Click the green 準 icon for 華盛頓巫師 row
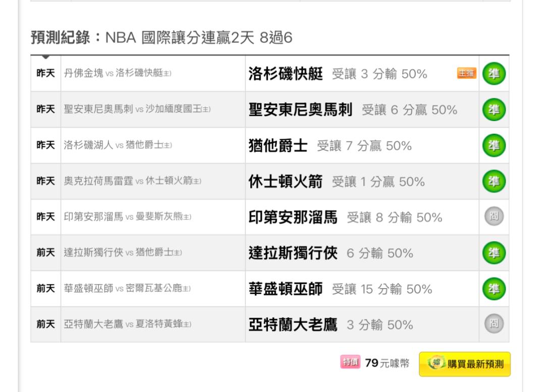Image resolution: width=545 pixels, height=392 pixels. [x=494, y=289]
